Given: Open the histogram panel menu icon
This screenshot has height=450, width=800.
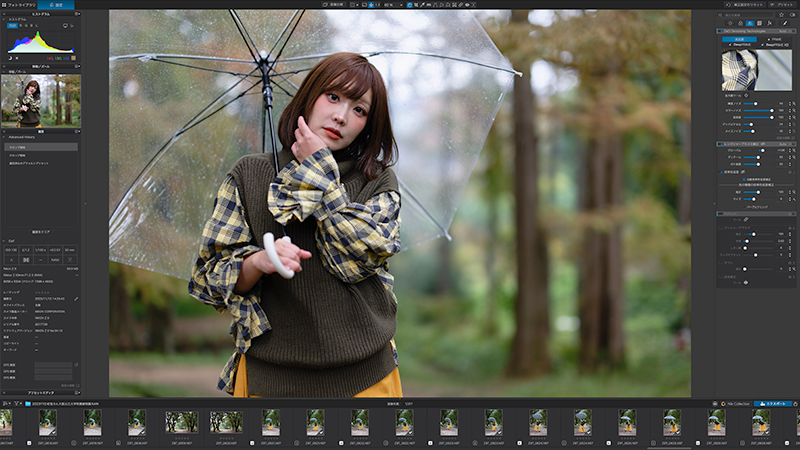Looking at the screenshot, I should pos(77,14).
